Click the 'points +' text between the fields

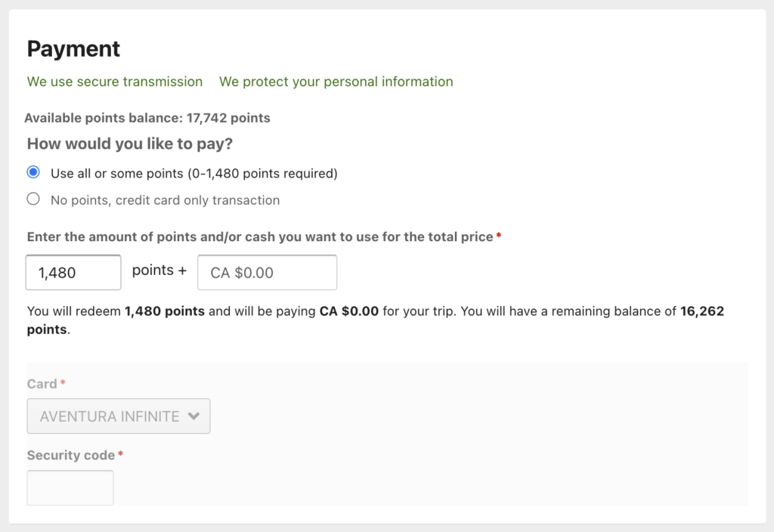pyautogui.click(x=159, y=271)
